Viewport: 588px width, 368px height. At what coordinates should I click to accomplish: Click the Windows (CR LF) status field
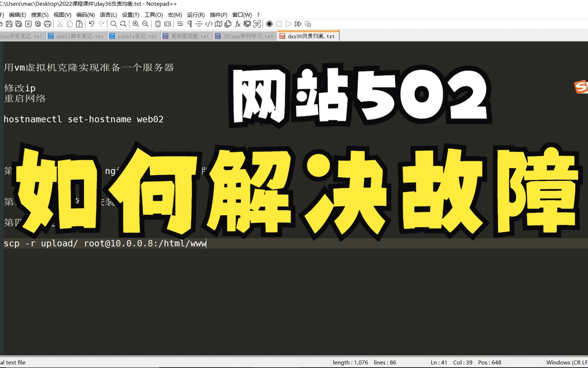click(x=567, y=363)
